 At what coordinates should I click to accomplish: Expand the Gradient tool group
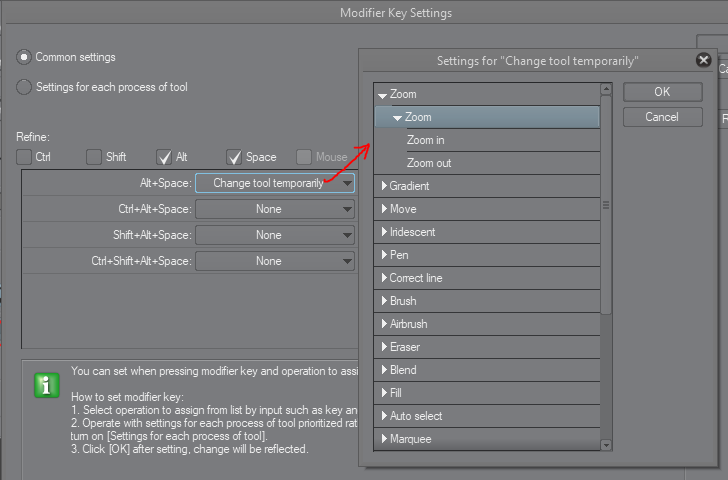click(384, 186)
